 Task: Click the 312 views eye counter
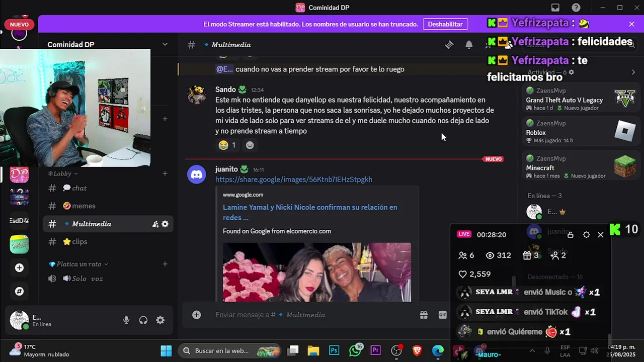point(498,255)
